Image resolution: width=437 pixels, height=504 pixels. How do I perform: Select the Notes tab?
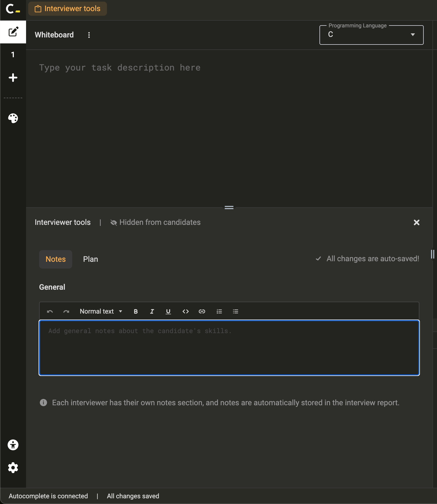[56, 259]
